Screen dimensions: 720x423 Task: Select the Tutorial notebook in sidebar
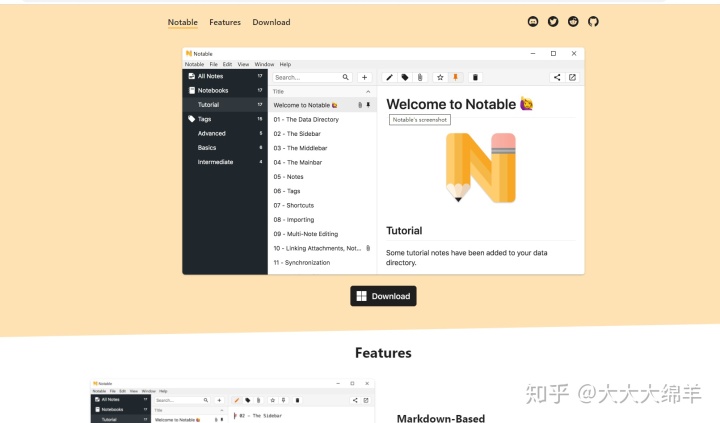point(225,105)
